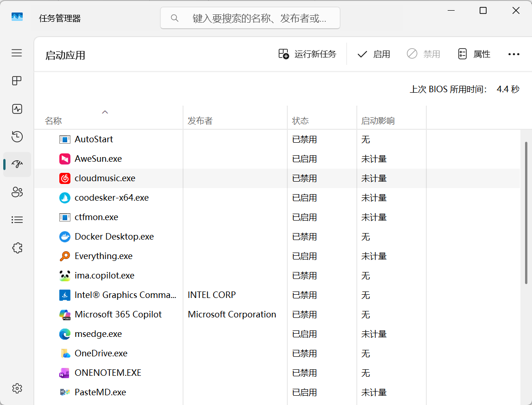
Task: Select the ONENOTEM.EXE row name
Action: (x=108, y=373)
